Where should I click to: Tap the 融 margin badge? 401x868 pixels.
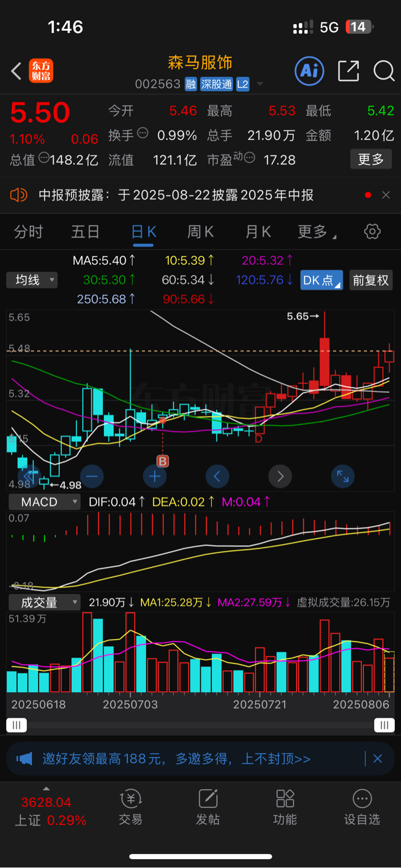click(x=191, y=84)
